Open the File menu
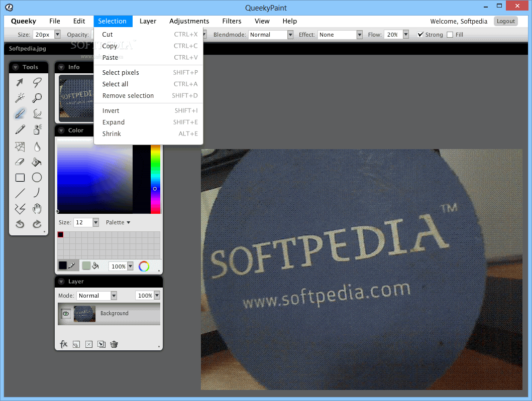This screenshot has width=532, height=401. coord(55,21)
